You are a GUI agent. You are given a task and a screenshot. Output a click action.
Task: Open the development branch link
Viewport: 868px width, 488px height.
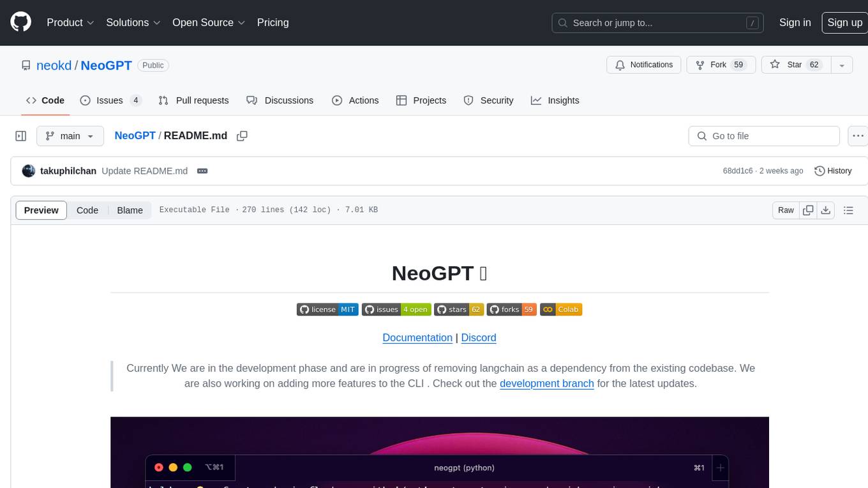click(547, 384)
